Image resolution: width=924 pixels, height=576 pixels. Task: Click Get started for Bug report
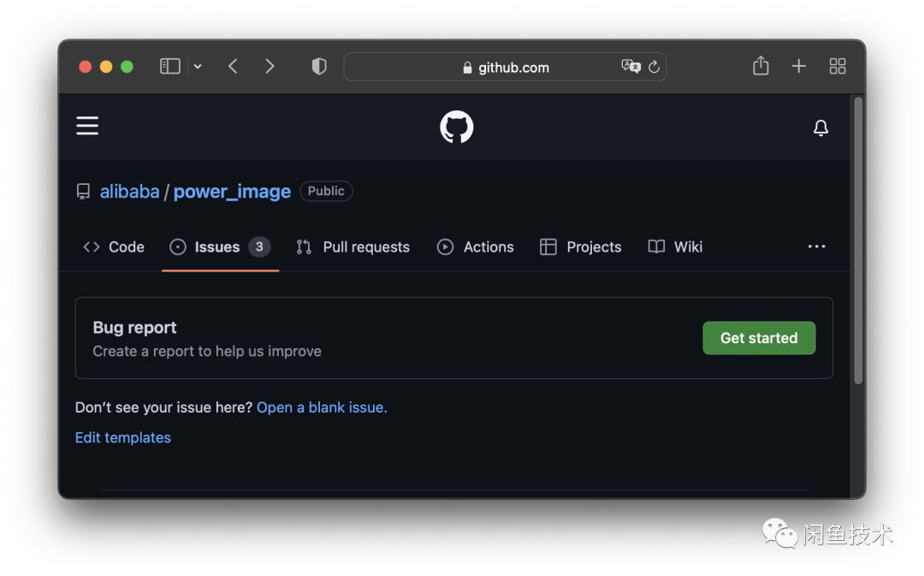click(x=759, y=338)
